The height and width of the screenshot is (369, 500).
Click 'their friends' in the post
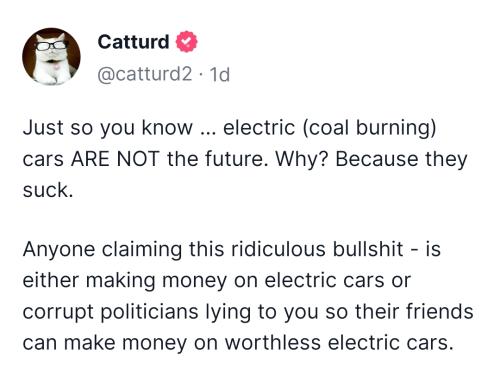tap(414, 311)
